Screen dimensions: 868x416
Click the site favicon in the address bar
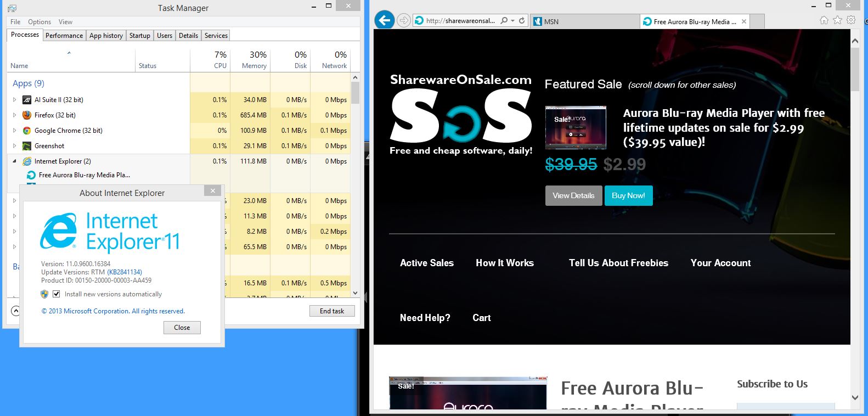419,21
